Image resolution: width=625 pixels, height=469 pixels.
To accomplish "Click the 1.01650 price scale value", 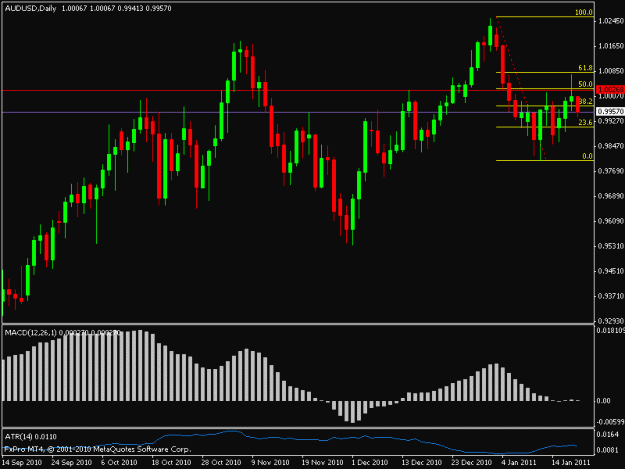I will [611, 46].
